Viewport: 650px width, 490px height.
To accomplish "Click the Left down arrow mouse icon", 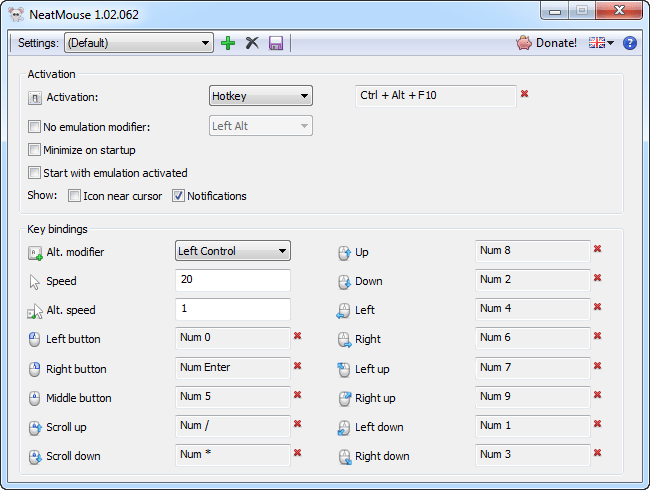I will [344, 428].
